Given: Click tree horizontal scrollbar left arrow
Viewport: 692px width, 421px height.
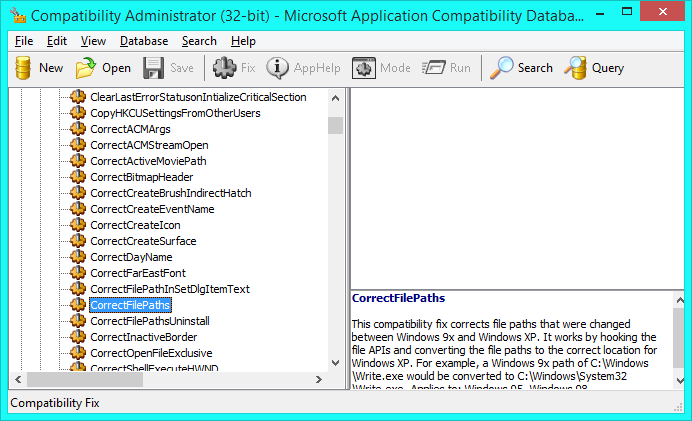Looking at the screenshot, I should coord(18,379).
